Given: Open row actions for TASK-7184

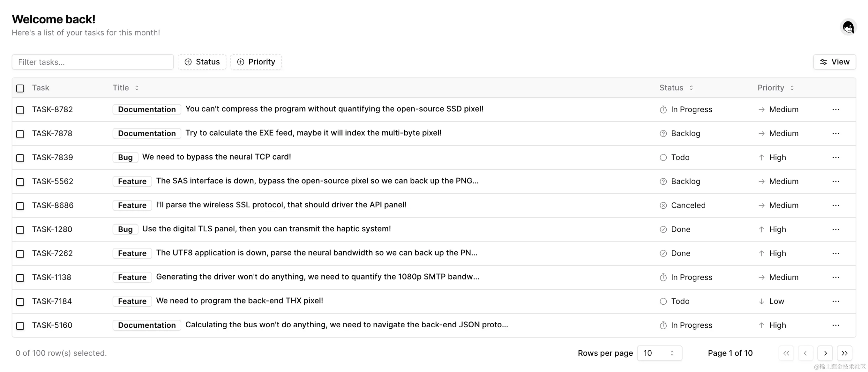Looking at the screenshot, I should coord(835,301).
